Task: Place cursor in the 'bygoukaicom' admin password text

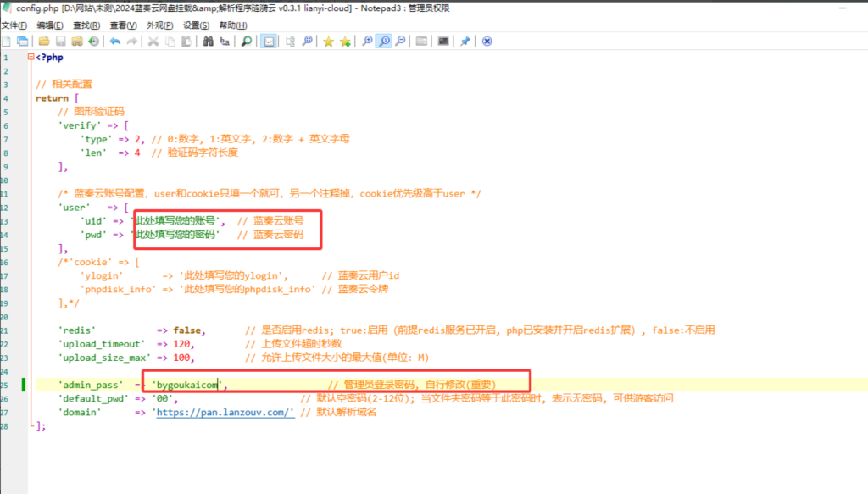Action: pyautogui.click(x=188, y=385)
